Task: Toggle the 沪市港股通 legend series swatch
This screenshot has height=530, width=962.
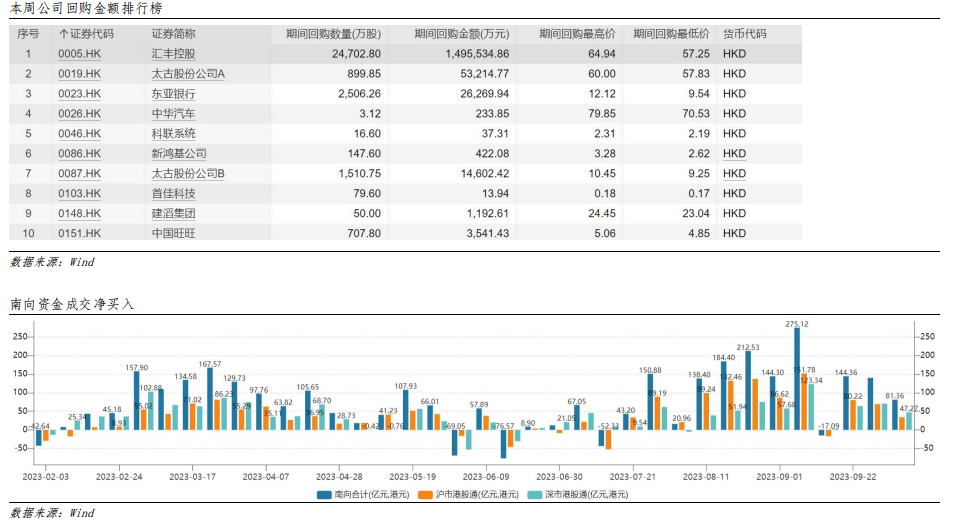Action: pyautogui.click(x=425, y=494)
